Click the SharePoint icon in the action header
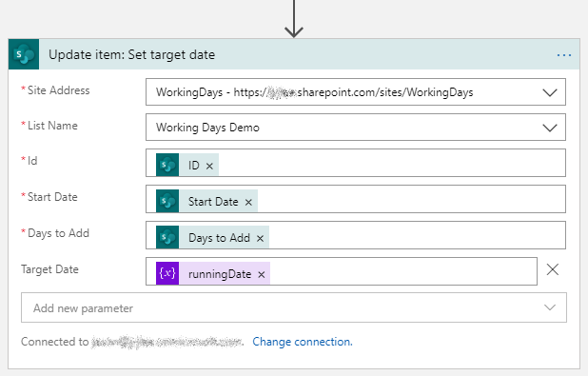588x376 pixels. coord(24,54)
